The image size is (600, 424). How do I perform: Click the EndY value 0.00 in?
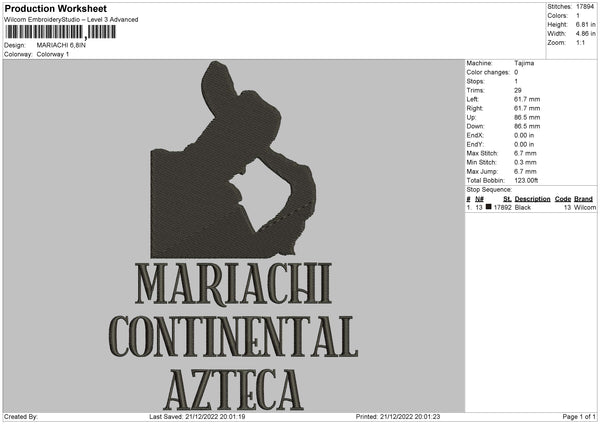click(524, 145)
